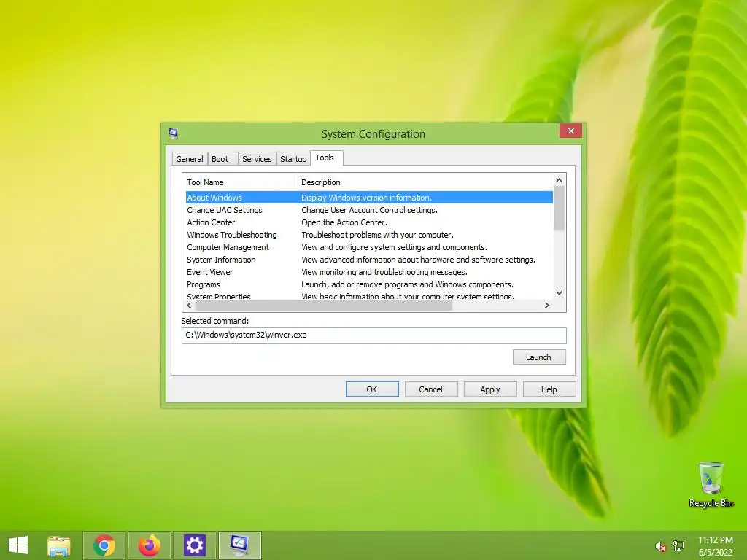Image resolution: width=747 pixels, height=560 pixels.
Task: Click System Configuration taskbar icon
Action: (239, 545)
